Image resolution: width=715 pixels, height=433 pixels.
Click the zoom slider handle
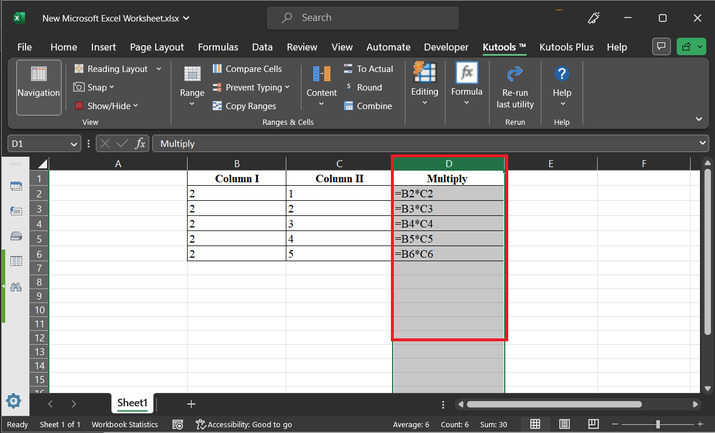658,424
